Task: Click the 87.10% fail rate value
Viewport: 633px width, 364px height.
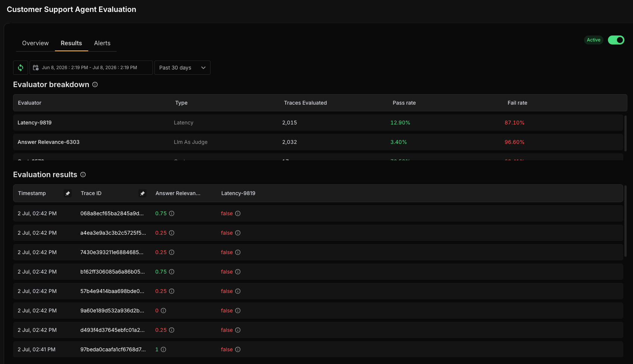Action: (514, 123)
